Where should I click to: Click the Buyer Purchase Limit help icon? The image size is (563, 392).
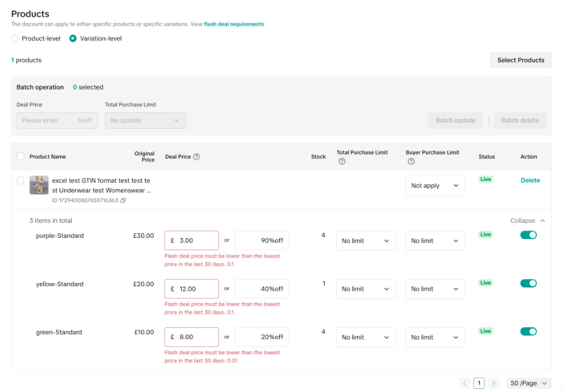(x=411, y=161)
